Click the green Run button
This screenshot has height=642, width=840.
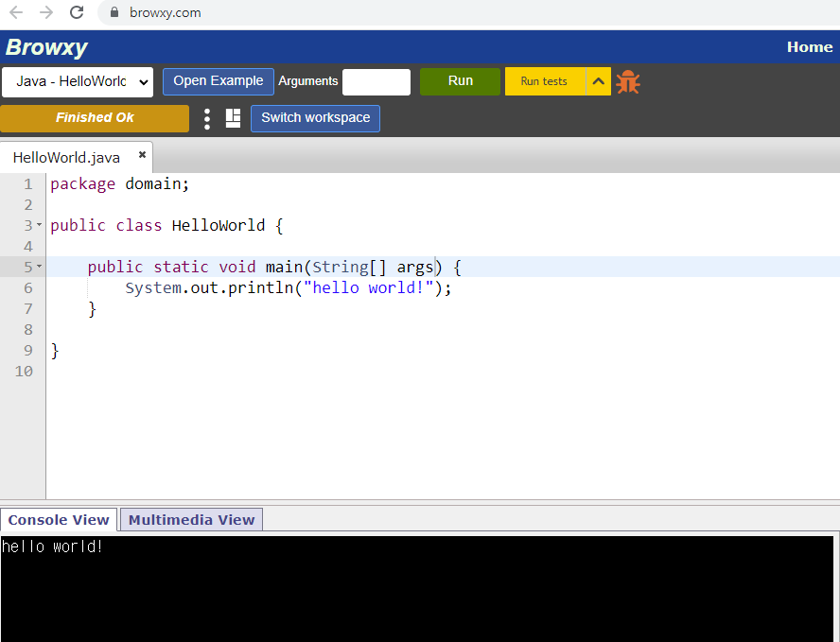click(x=460, y=81)
